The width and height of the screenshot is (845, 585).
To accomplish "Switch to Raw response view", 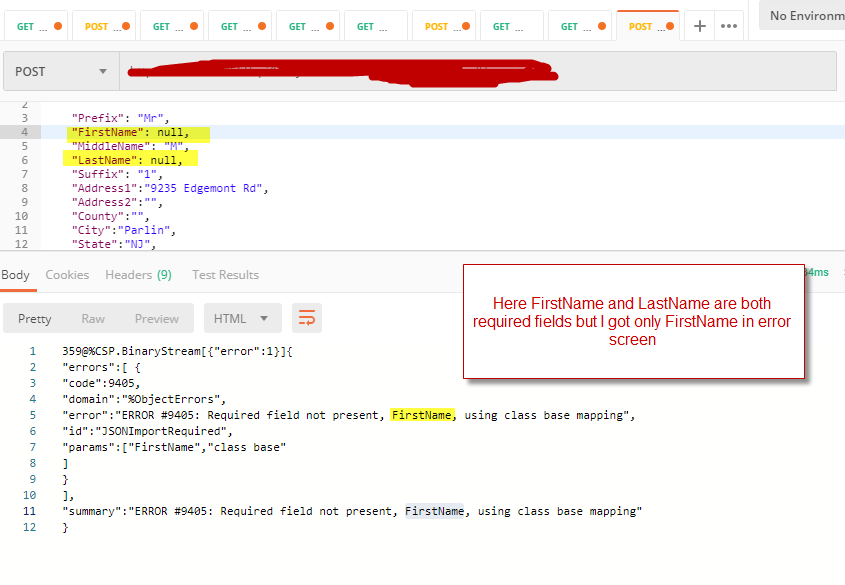I will click(x=93, y=318).
